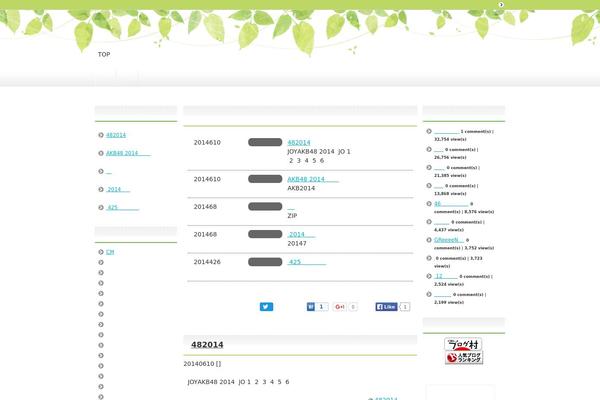Screen dimensions: 600x400
Task: Open the CM category link
Action: (110, 252)
